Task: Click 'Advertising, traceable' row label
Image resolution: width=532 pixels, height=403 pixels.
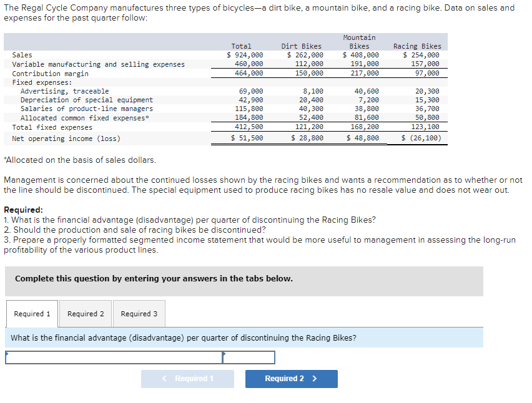Action: tap(64, 91)
